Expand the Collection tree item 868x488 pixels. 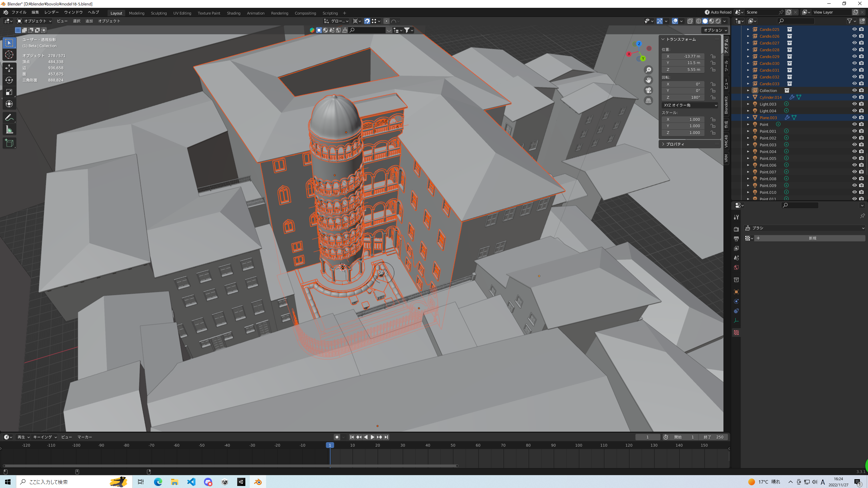click(748, 91)
